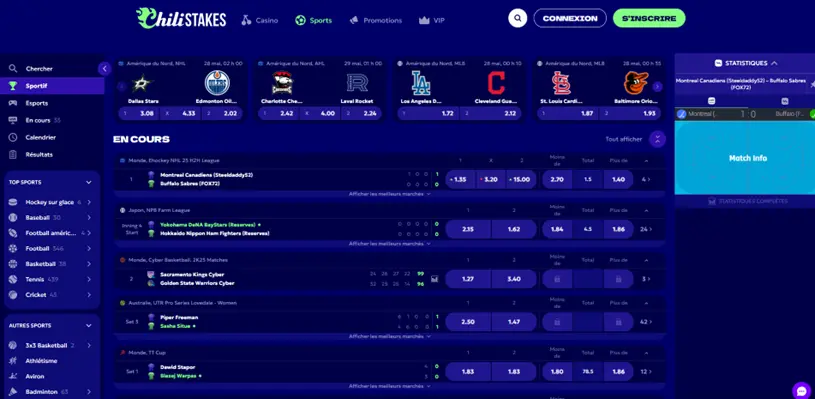Screen dimensions: 815x399
Task: Click Chercher magnifier icon in sidebar
Action: click(14, 69)
